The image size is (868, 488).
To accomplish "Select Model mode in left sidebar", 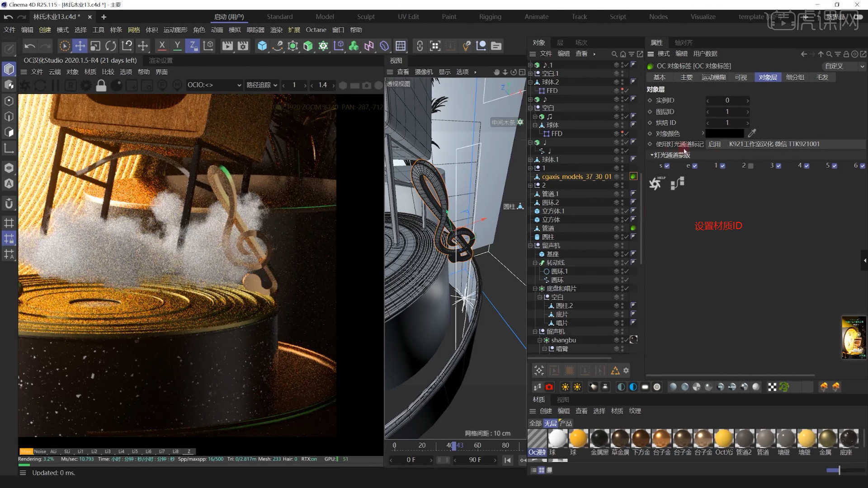I will click(9, 69).
